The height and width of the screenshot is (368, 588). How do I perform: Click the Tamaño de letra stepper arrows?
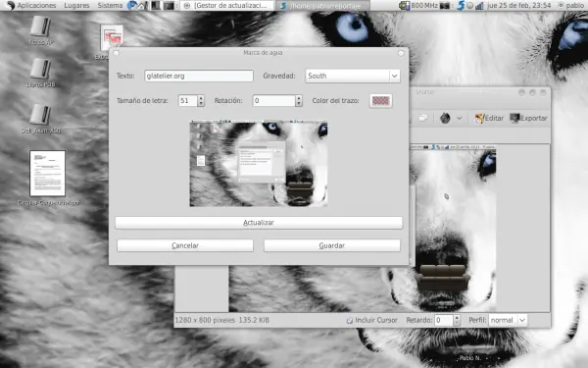coord(201,101)
